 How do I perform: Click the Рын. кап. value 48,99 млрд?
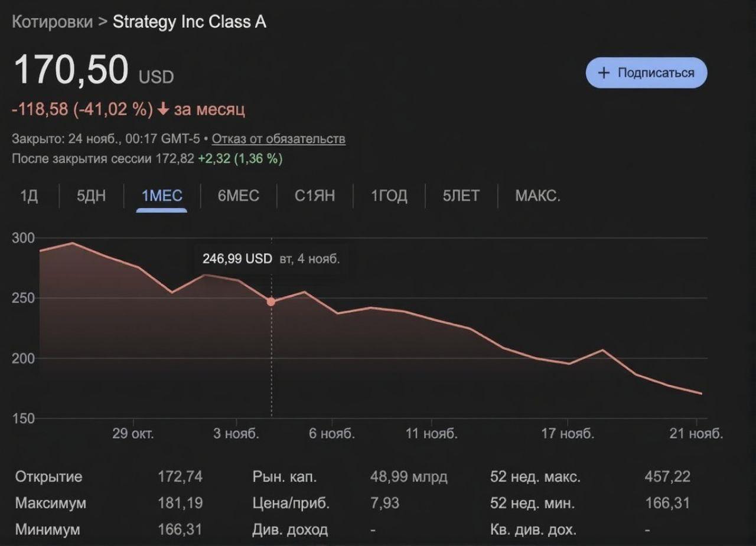point(408,476)
